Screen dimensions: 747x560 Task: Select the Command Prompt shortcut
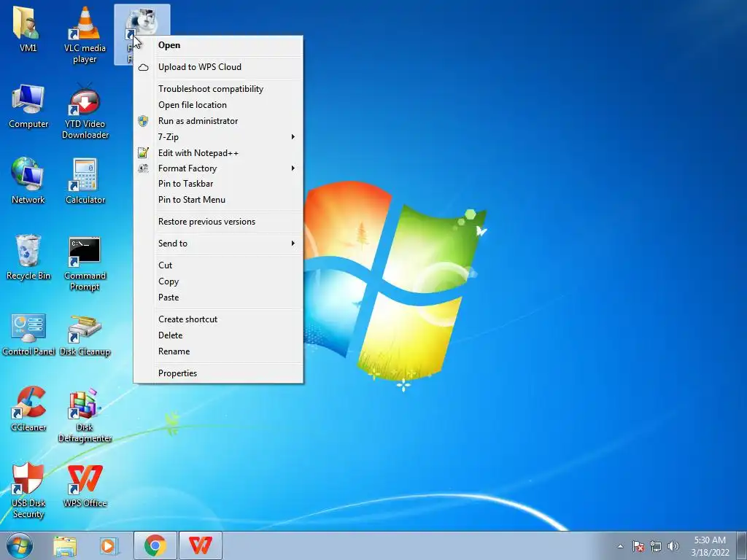(x=85, y=262)
